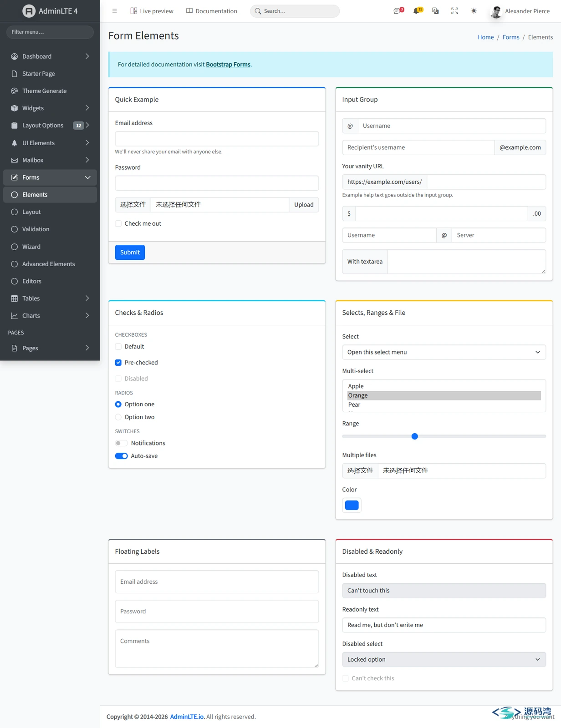Follow the Bootstrap Forms link

[228, 65]
